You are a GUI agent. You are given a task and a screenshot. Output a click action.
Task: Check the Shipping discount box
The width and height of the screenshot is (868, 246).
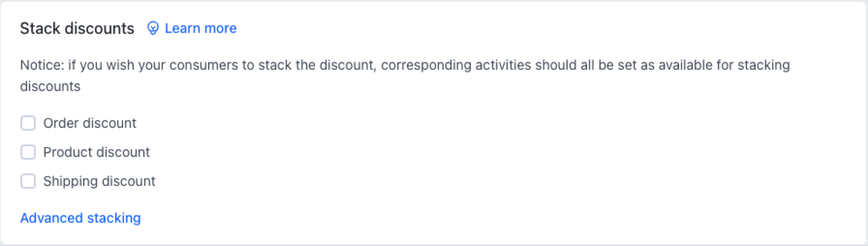tap(28, 181)
